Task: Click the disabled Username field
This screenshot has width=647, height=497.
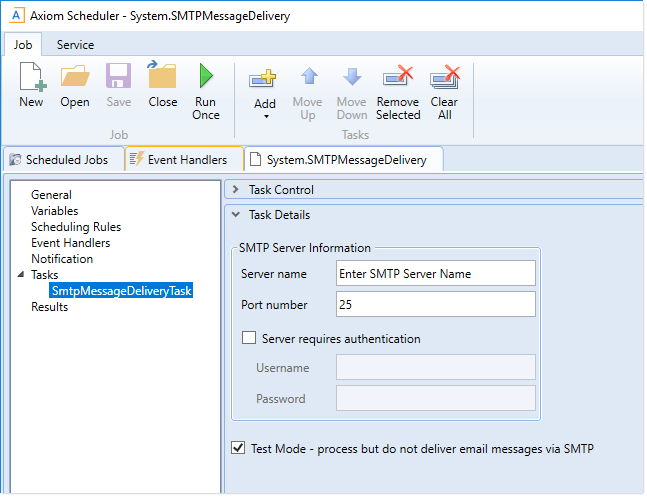Action: point(436,367)
